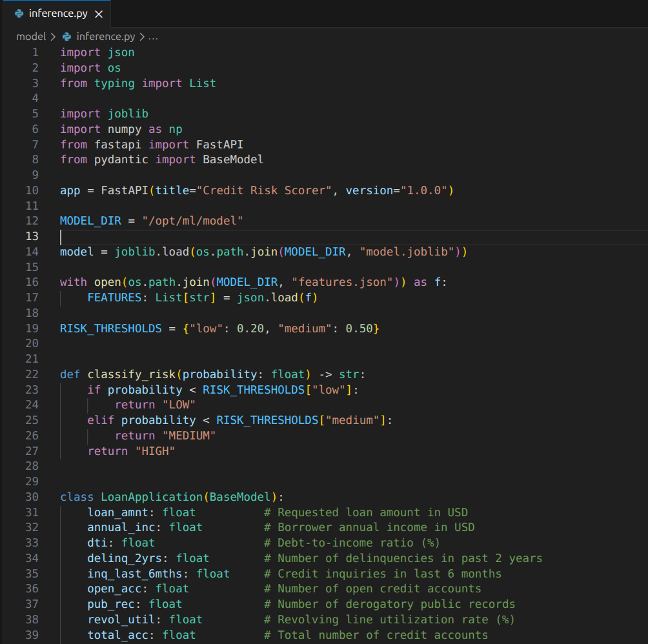Click 'FEATURES' variable on line 17
Image resolution: width=648 pixels, height=644 pixels.
pyautogui.click(x=114, y=297)
